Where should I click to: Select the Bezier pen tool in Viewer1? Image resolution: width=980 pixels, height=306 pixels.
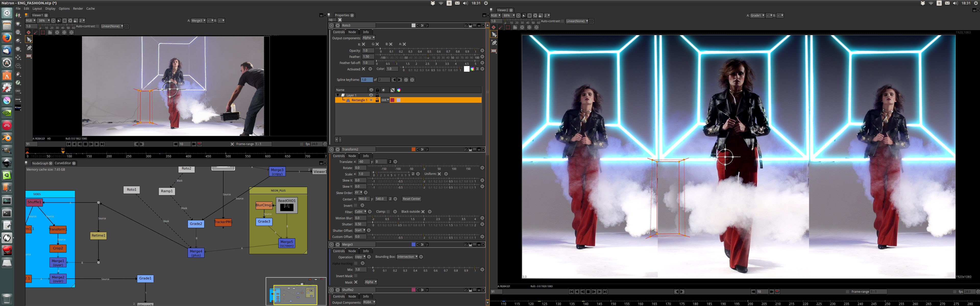click(x=29, y=48)
